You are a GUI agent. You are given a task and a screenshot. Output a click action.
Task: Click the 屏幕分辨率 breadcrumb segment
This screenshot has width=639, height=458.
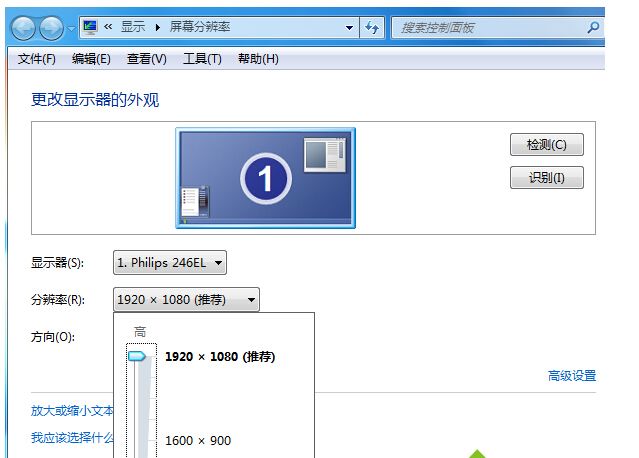pos(200,27)
